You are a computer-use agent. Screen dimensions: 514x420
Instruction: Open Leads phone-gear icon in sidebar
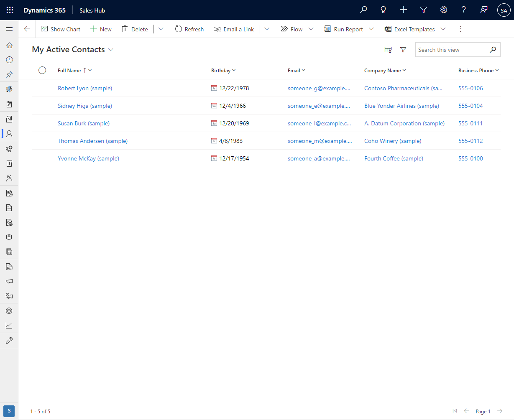[9, 148]
